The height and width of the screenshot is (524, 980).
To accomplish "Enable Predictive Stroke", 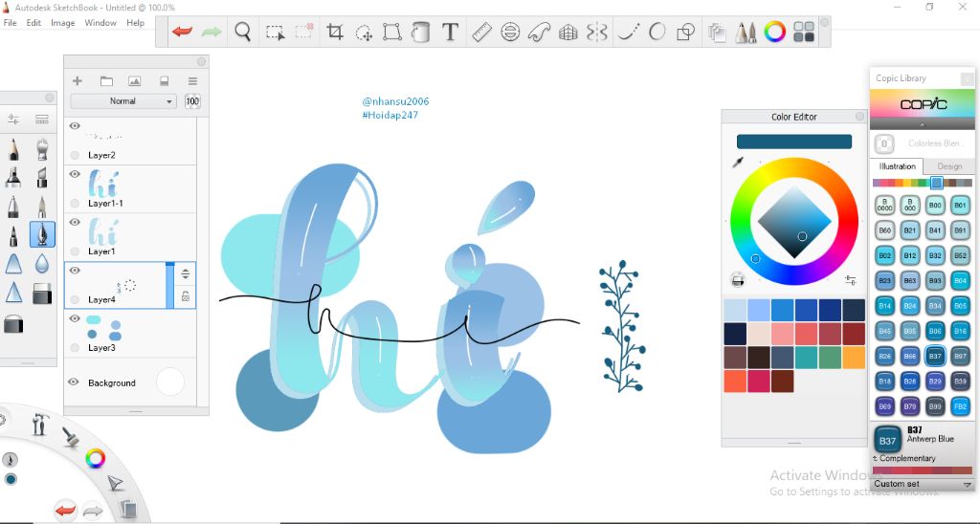I will coord(657,32).
